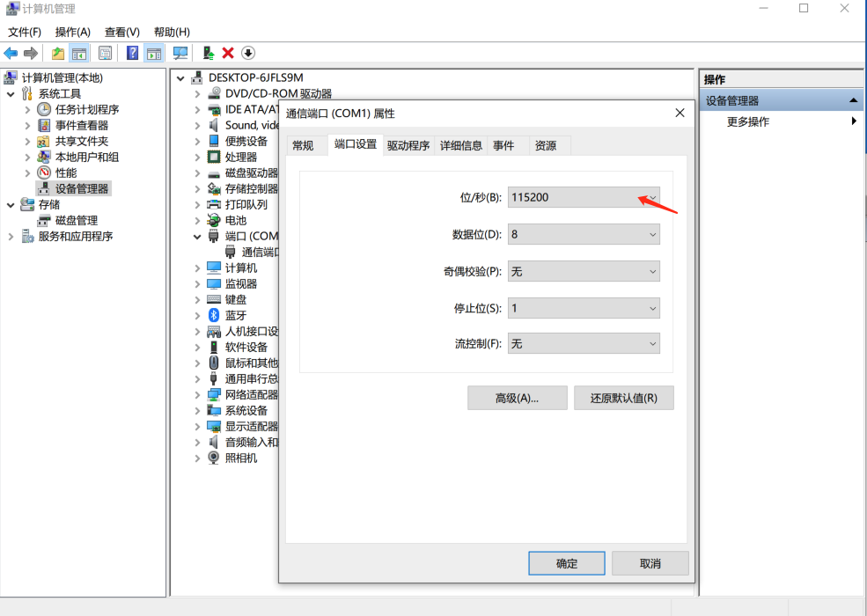The height and width of the screenshot is (616, 867).
Task: Select the 通信端口 device entry
Action: (260, 253)
